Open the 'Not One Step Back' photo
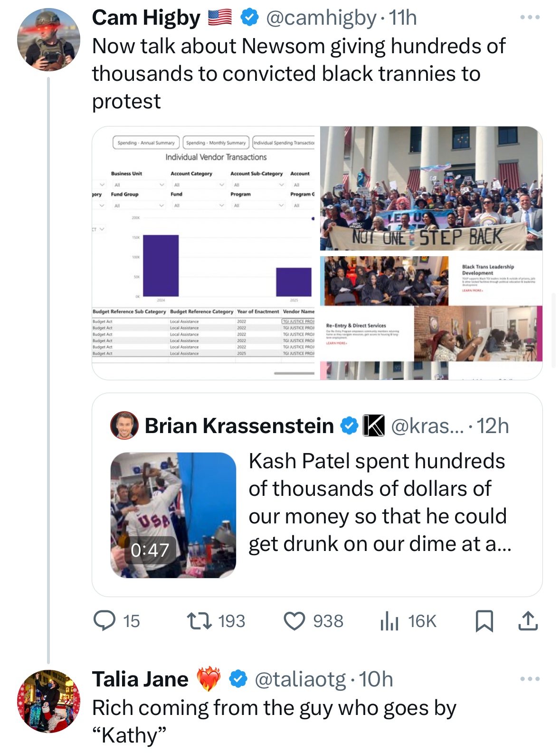The height and width of the screenshot is (753, 560). click(431, 188)
